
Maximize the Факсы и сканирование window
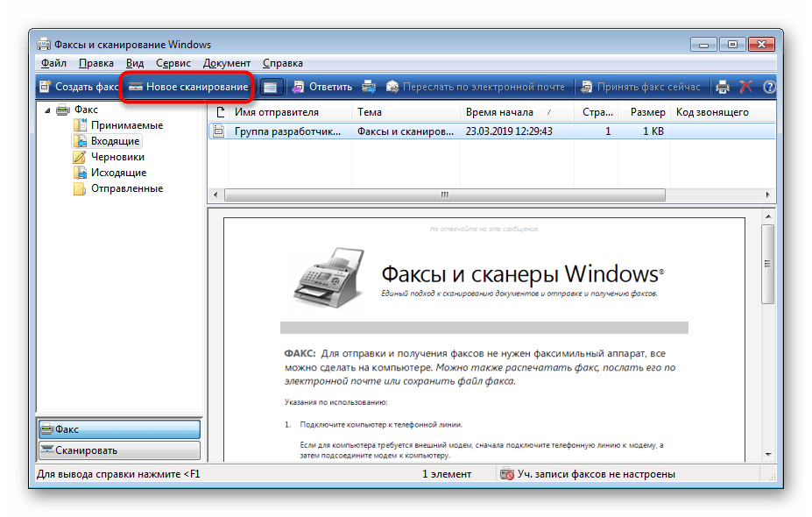(x=732, y=45)
